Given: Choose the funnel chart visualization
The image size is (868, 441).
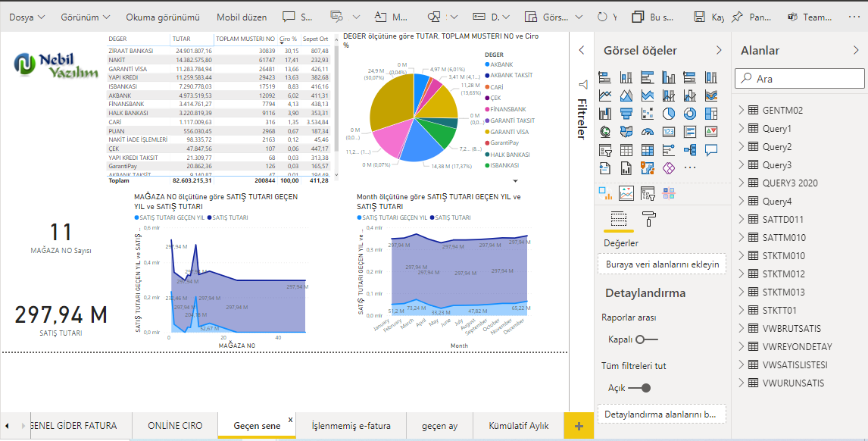Looking at the screenshot, I should tap(626, 114).
